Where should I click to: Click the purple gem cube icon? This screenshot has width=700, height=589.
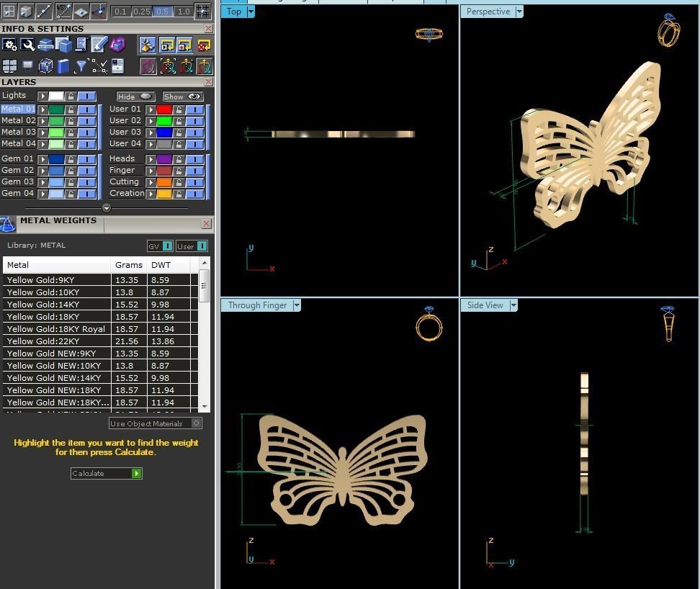coord(117,45)
